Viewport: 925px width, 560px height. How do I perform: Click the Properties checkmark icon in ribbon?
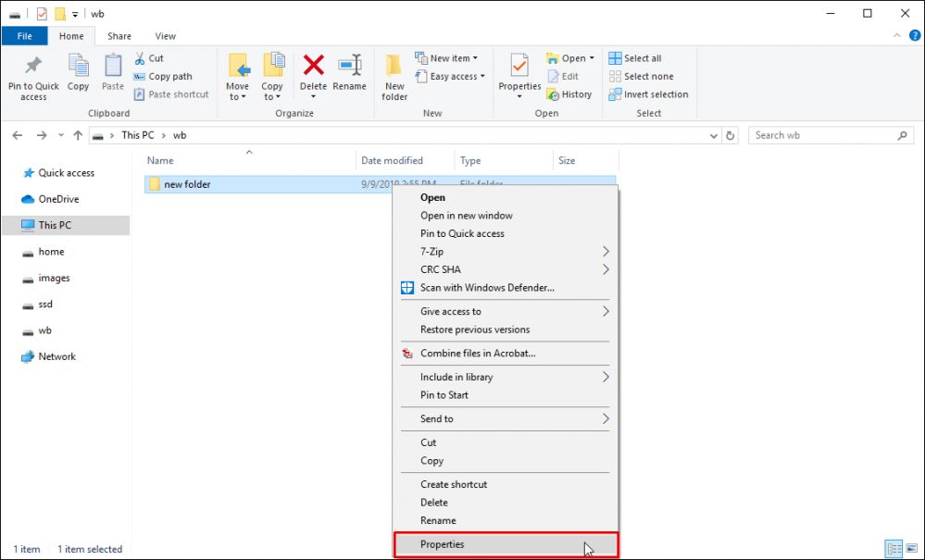(519, 67)
